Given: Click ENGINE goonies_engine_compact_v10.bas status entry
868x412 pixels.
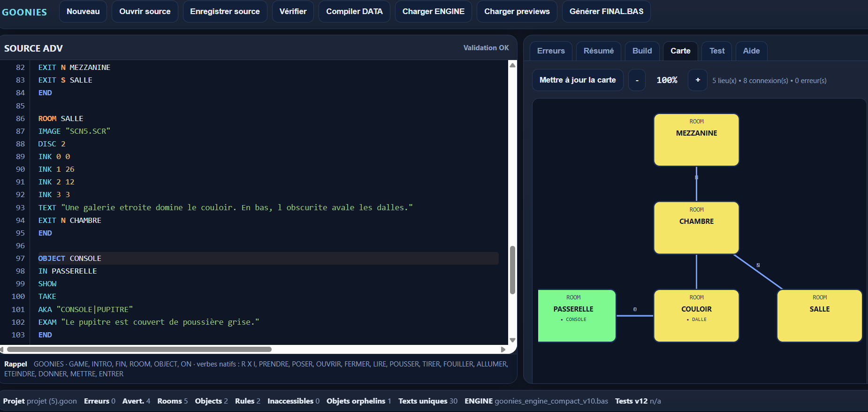Looking at the screenshot, I should point(536,401).
